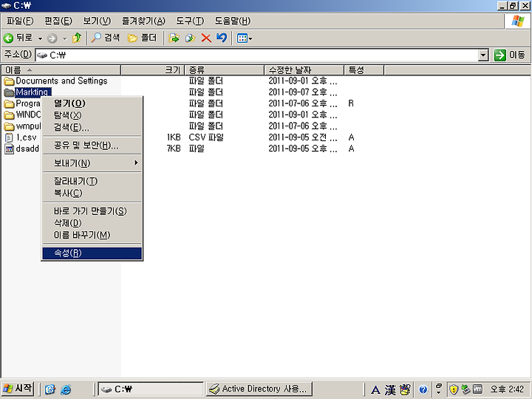
Task: Click the taskbar clock 오후 2:42
Action: [507, 389]
